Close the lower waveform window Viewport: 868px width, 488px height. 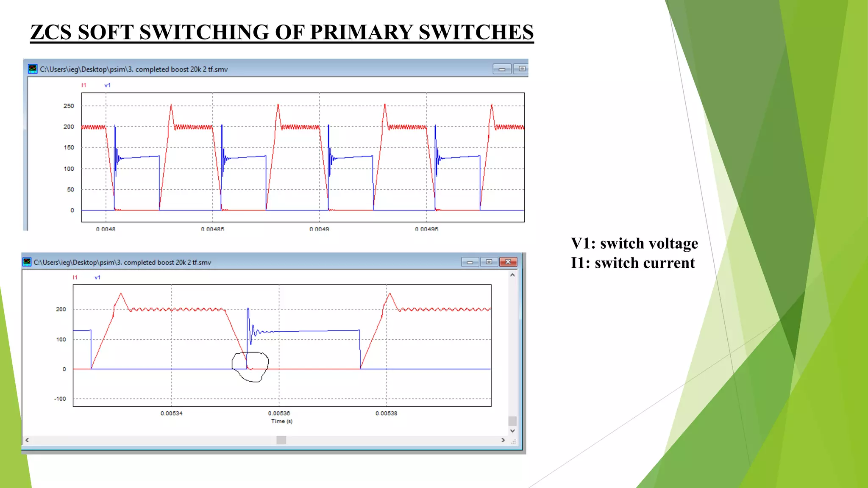tap(508, 262)
